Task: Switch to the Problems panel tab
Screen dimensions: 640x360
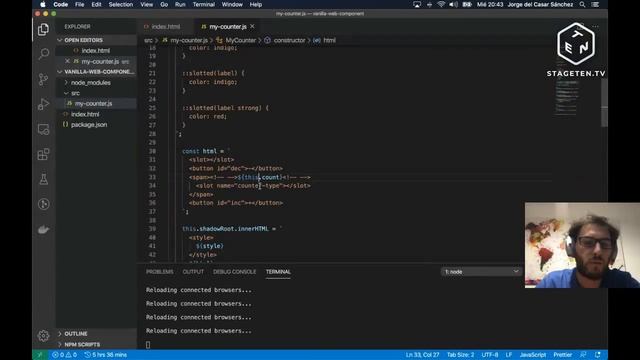Action: tap(160, 272)
